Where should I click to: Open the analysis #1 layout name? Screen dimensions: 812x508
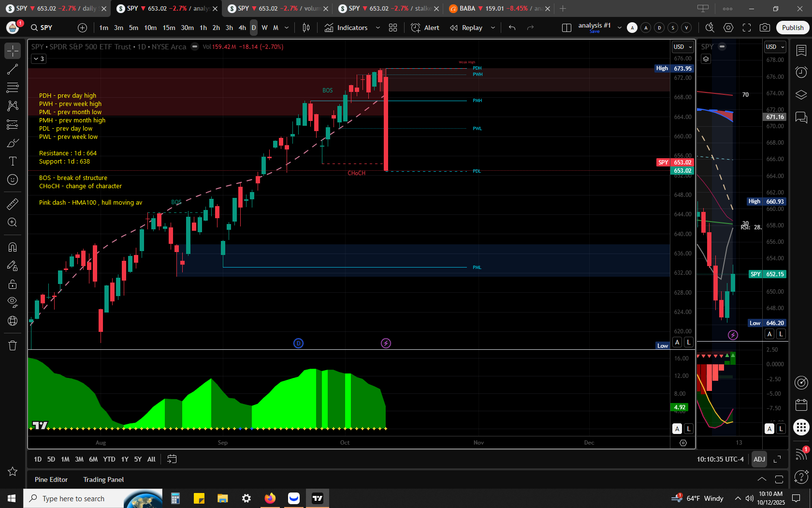[x=594, y=26]
